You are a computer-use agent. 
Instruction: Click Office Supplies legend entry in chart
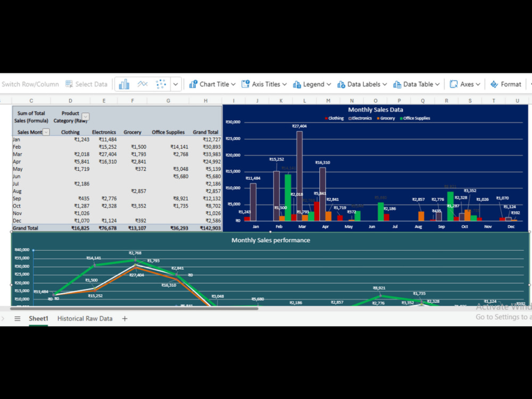(415, 118)
